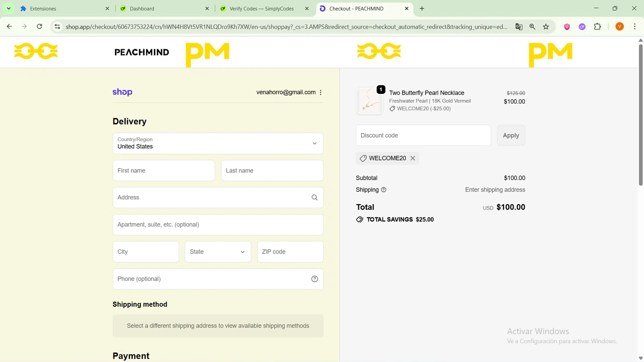Click the Shop logo in checkout
This screenshot has width=644, height=362.
click(122, 92)
